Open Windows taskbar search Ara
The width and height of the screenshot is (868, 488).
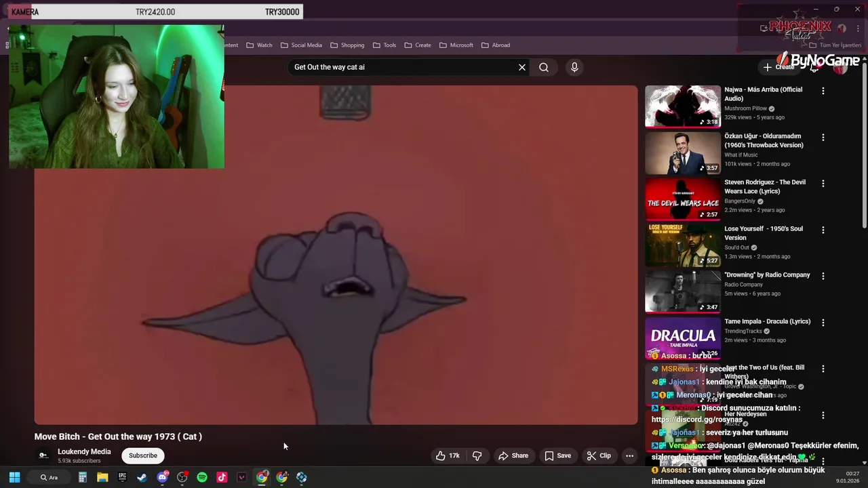pos(49,477)
